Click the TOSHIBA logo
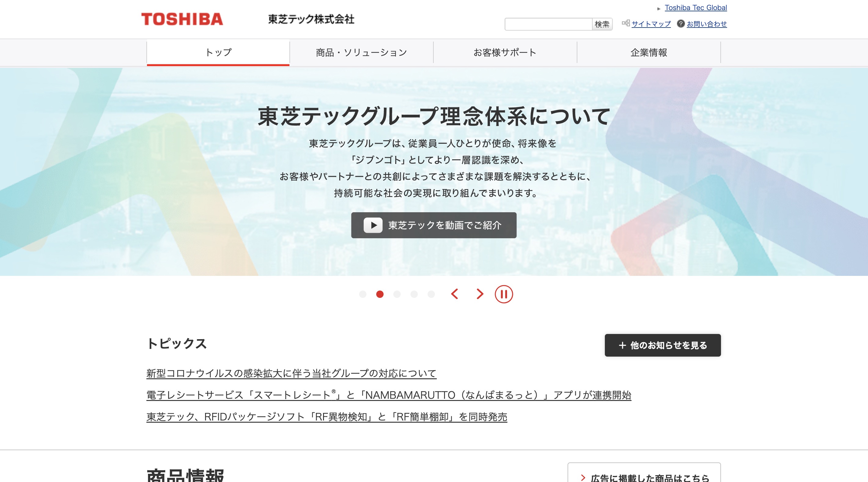868x482 pixels. pyautogui.click(x=182, y=19)
